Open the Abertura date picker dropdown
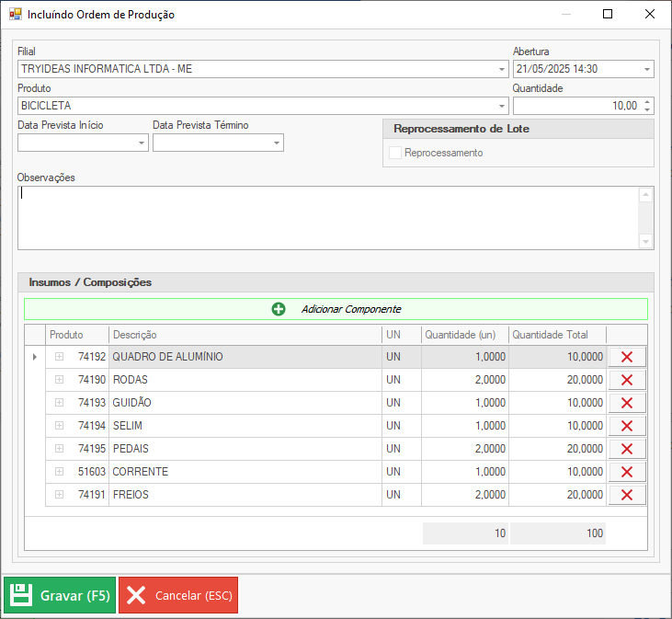 click(x=646, y=69)
